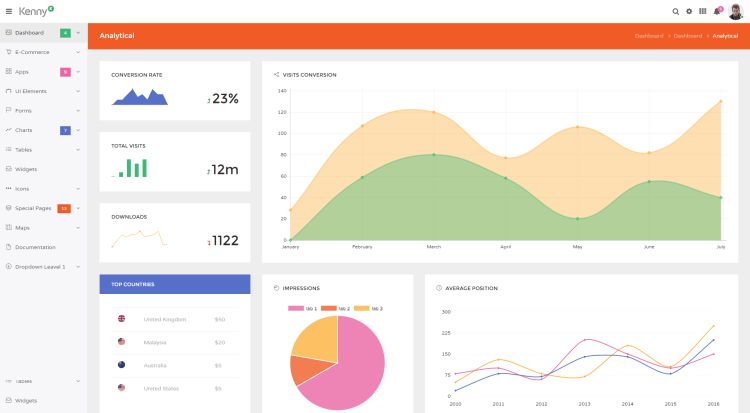Expand the Apps menu chevron
750x413 pixels.
click(x=78, y=72)
